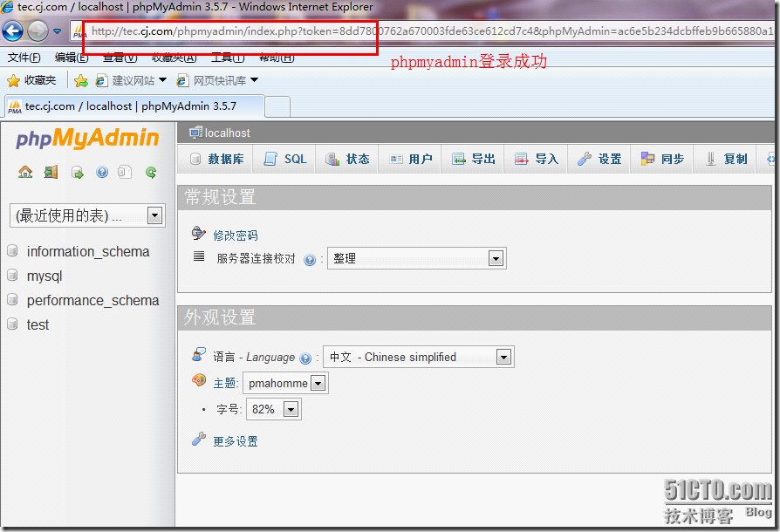The image size is (780, 532).
Task: Click the language person icon
Action: (199, 354)
